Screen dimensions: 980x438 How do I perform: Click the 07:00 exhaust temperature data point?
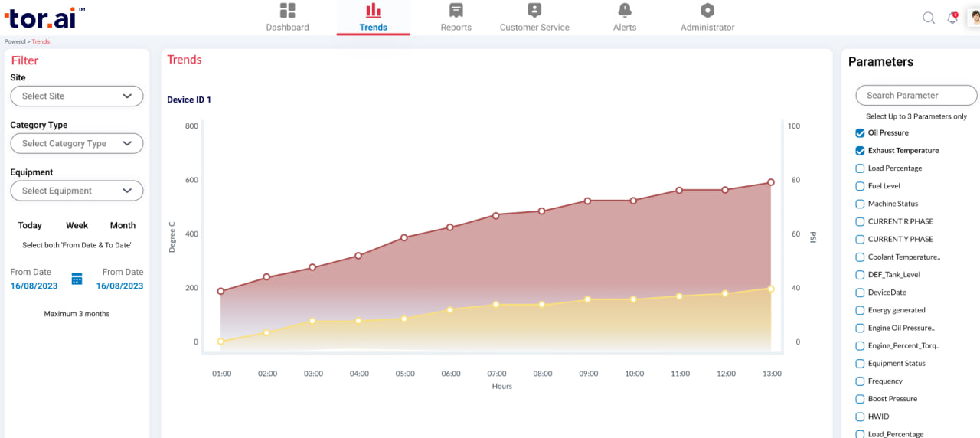pyautogui.click(x=496, y=216)
